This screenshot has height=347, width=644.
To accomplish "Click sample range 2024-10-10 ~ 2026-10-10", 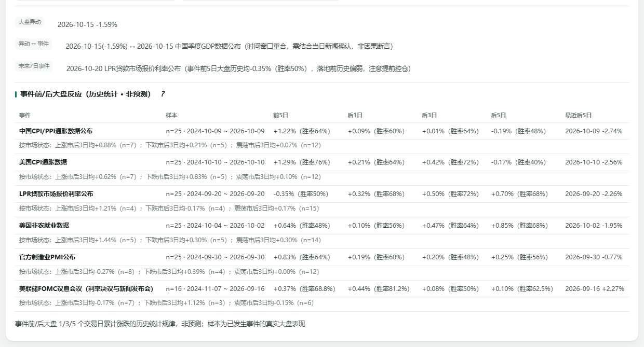I will click(x=215, y=162).
